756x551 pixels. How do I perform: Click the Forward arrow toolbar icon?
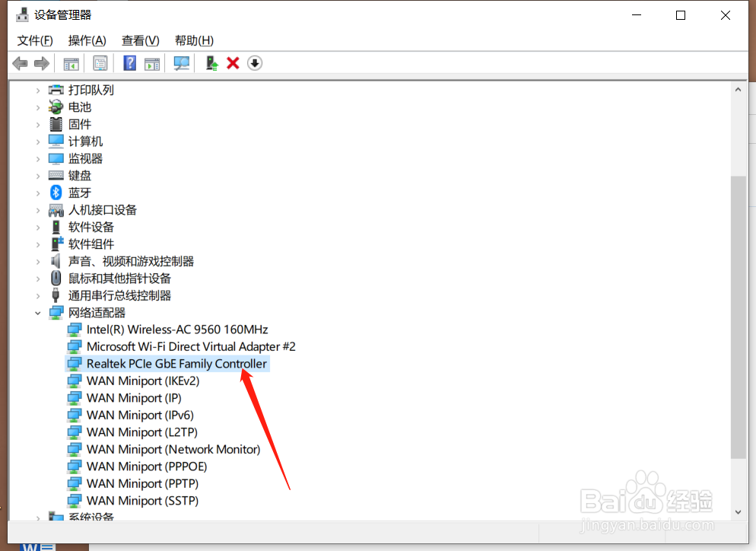[42, 63]
